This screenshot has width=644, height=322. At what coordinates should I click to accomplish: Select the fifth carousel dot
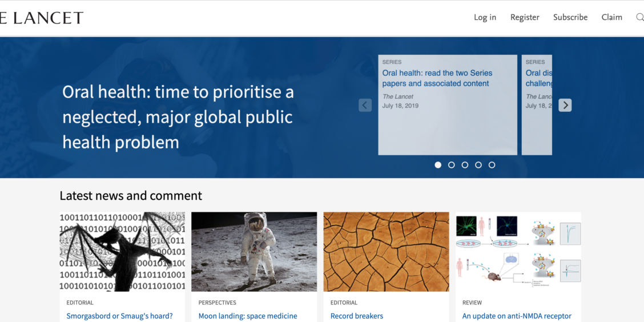click(492, 164)
